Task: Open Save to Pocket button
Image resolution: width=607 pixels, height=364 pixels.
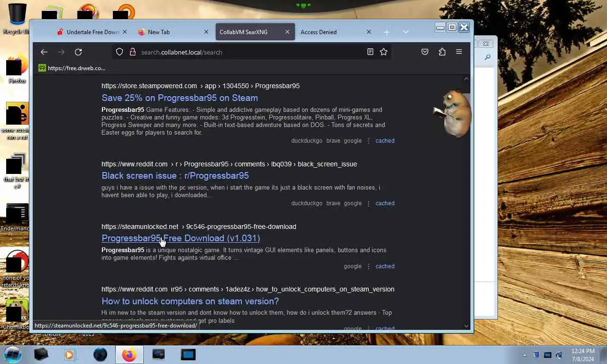Action: coord(425,52)
